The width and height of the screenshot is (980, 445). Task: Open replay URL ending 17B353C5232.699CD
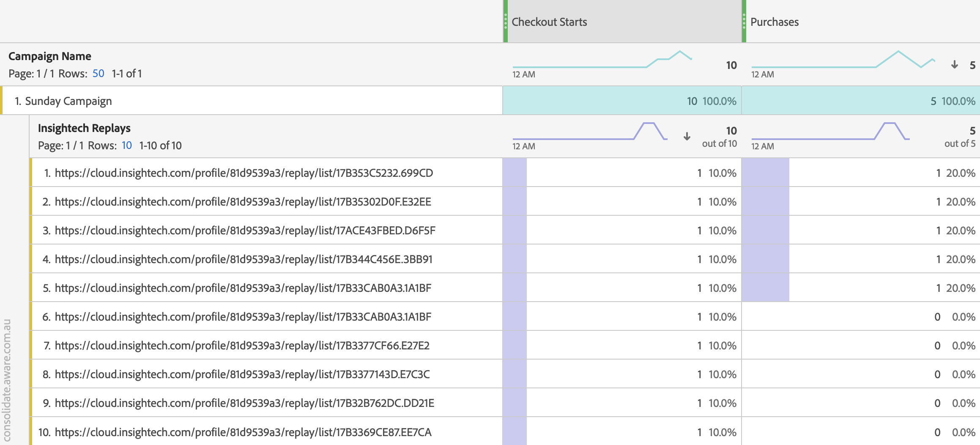point(244,173)
